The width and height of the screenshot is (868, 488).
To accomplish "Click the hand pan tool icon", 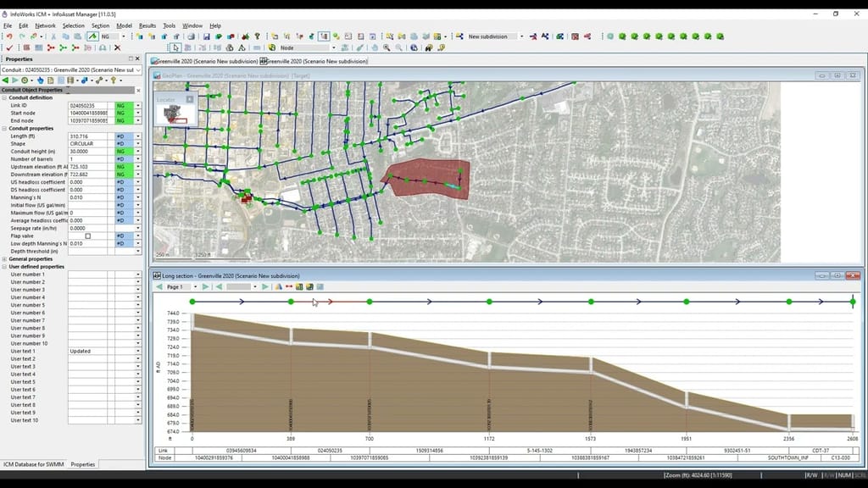I will click(375, 48).
